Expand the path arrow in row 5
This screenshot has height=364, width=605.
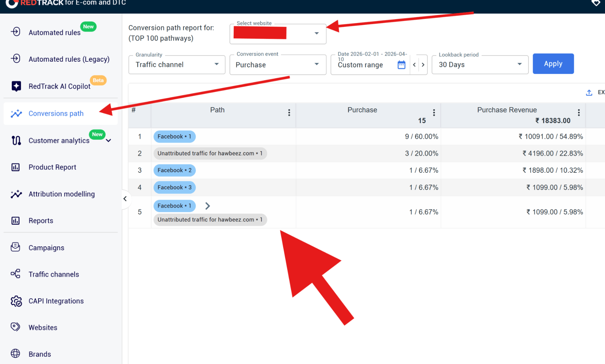pos(208,206)
